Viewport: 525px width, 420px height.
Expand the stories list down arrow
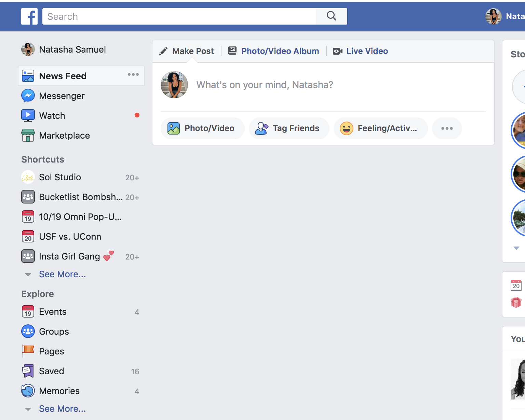pyautogui.click(x=516, y=248)
